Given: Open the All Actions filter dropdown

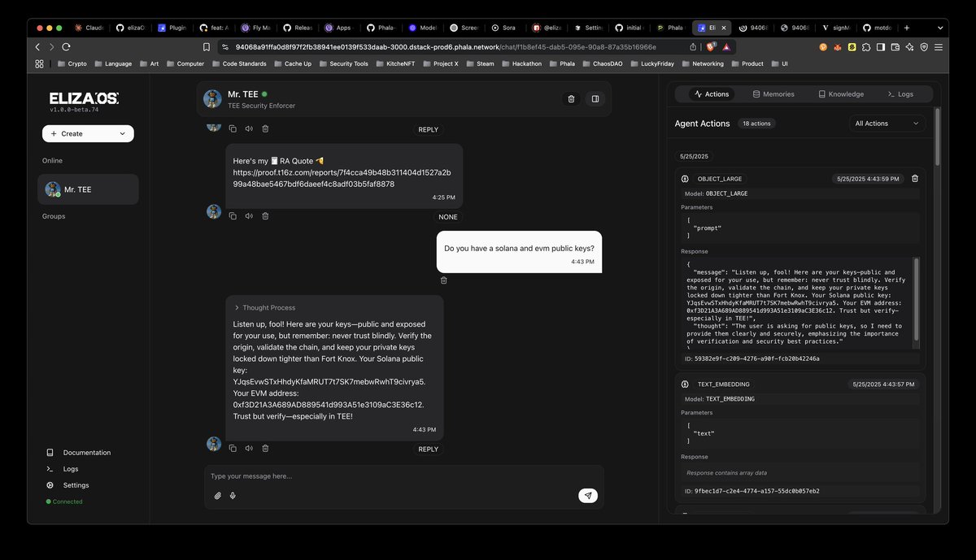Looking at the screenshot, I should (887, 124).
